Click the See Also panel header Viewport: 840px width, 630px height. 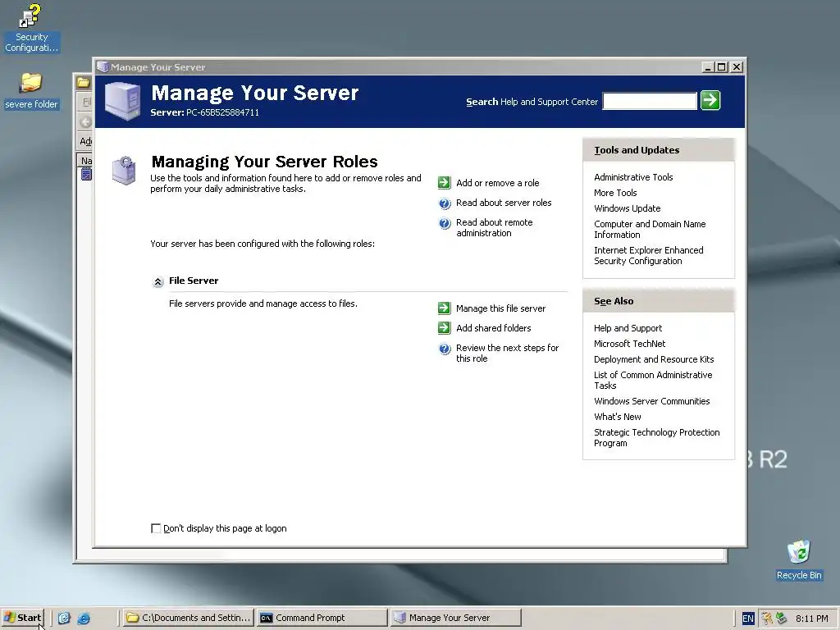click(x=659, y=301)
